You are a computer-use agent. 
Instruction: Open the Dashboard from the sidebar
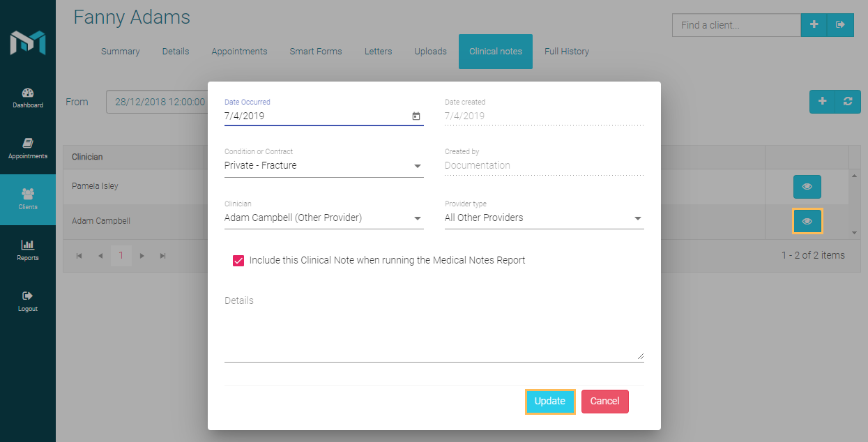[28, 98]
